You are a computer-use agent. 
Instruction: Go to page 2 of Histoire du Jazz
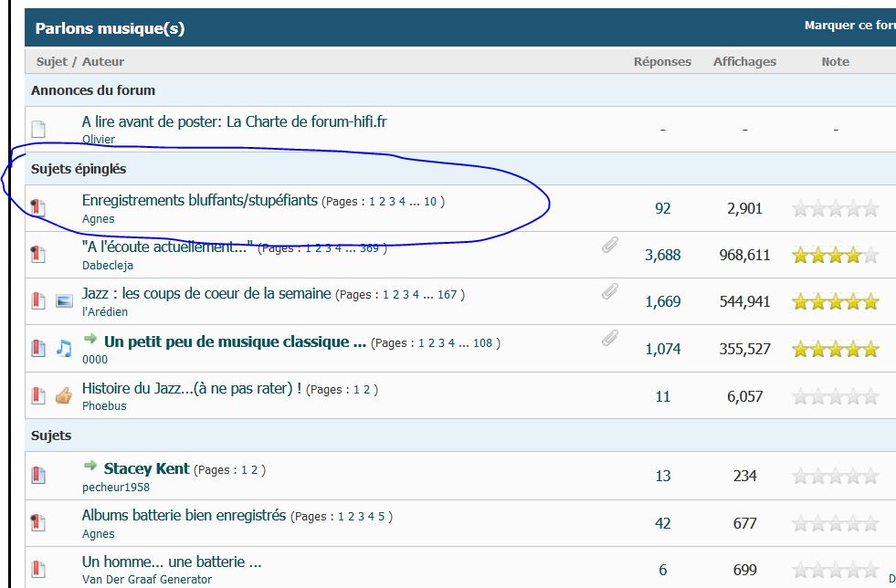tap(367, 390)
